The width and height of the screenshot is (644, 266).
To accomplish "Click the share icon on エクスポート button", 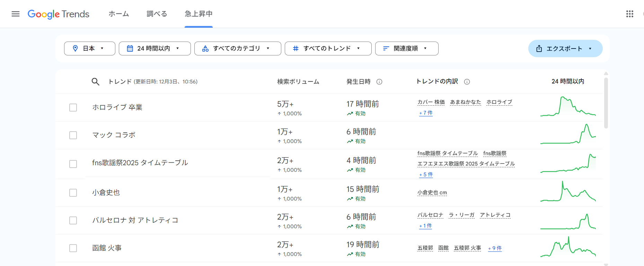I will tap(539, 49).
